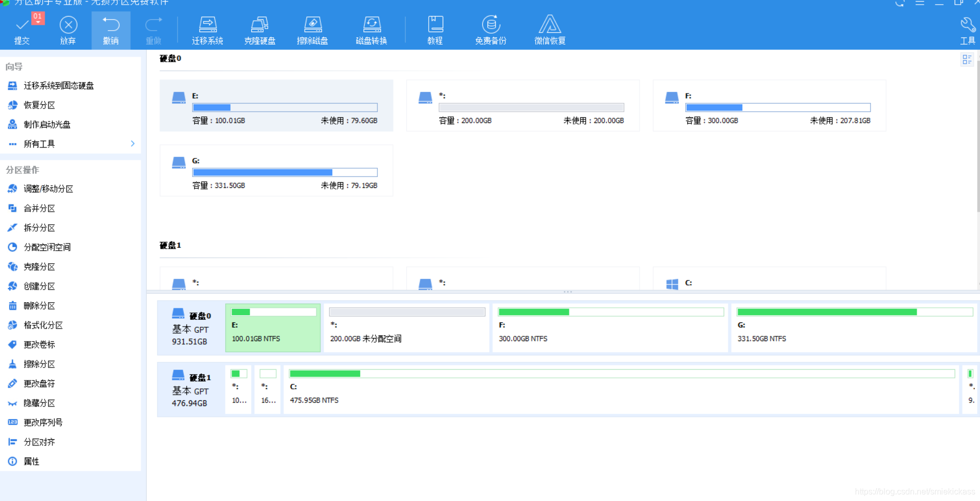
Task: Click the E: usage bar in card
Action: pyautogui.click(x=285, y=107)
